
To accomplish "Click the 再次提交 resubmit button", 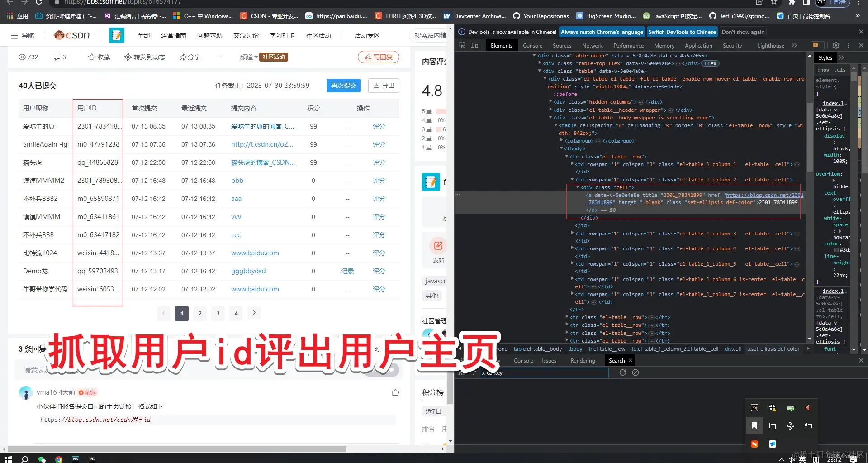I will click(x=344, y=86).
